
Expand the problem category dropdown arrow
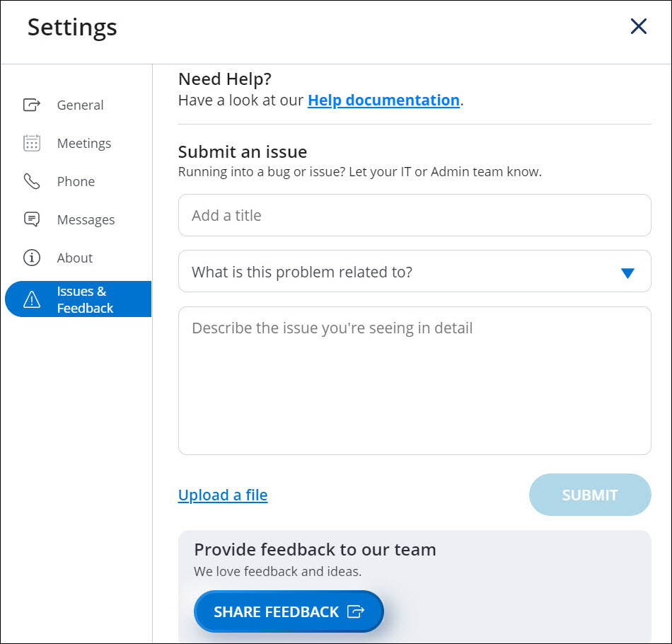point(627,272)
